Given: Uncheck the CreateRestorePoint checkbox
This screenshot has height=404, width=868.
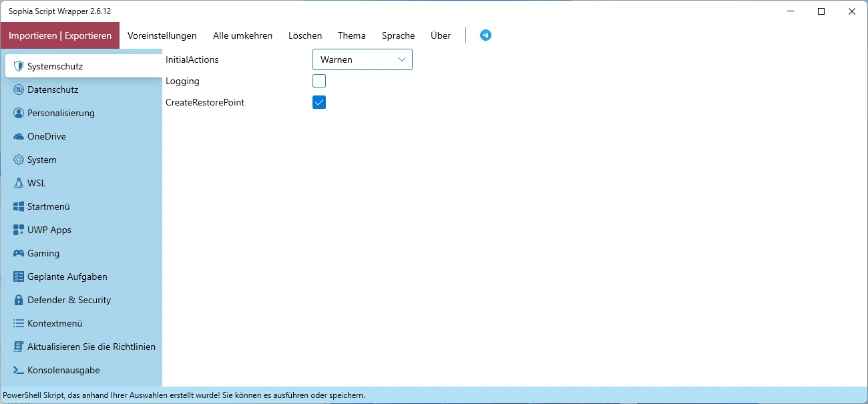Looking at the screenshot, I should [x=319, y=102].
